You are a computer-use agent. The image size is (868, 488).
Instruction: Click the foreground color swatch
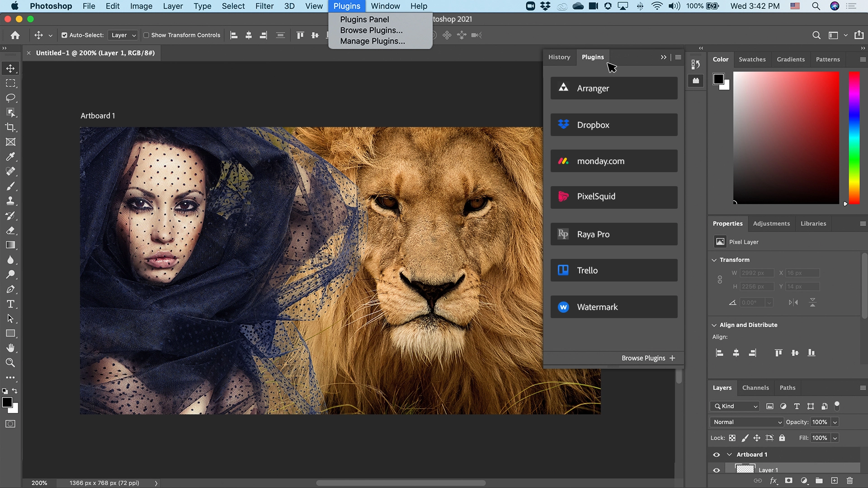pos(7,402)
